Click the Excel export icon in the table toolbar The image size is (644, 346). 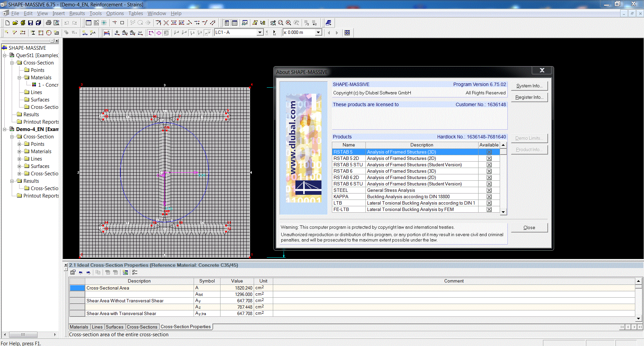tap(125, 272)
